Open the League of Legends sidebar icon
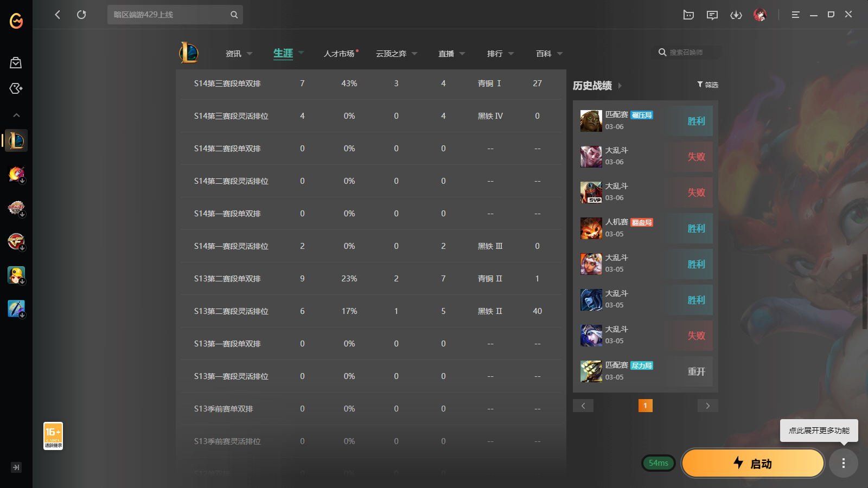 click(16, 141)
